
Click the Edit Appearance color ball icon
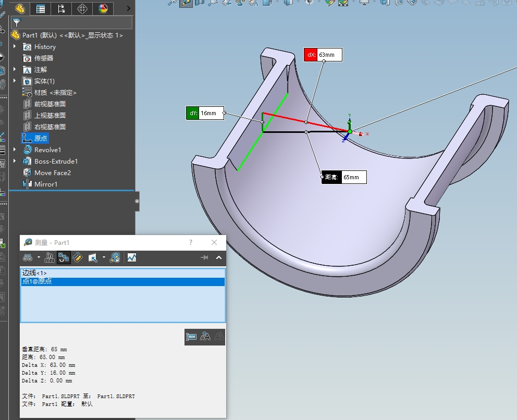(329, 3)
